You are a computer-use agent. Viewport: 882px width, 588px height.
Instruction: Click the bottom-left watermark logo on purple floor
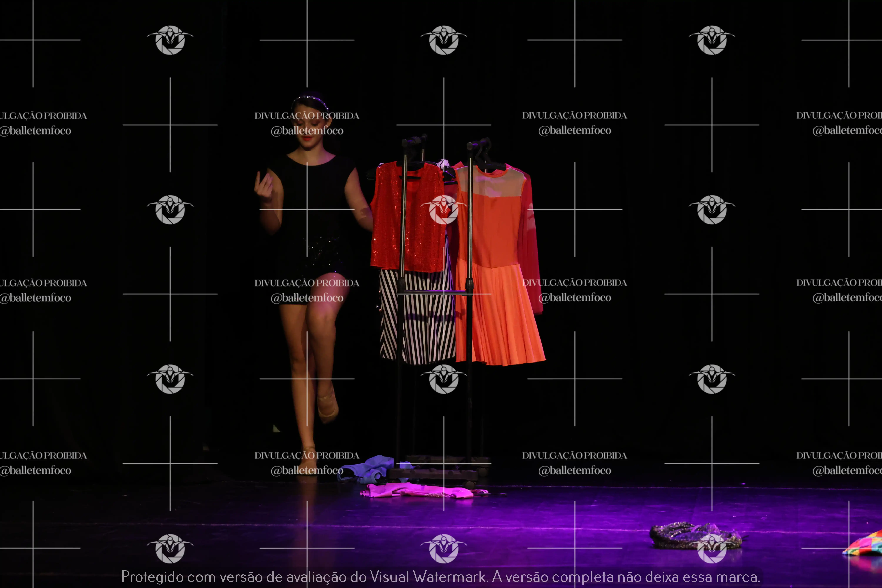tap(170, 548)
